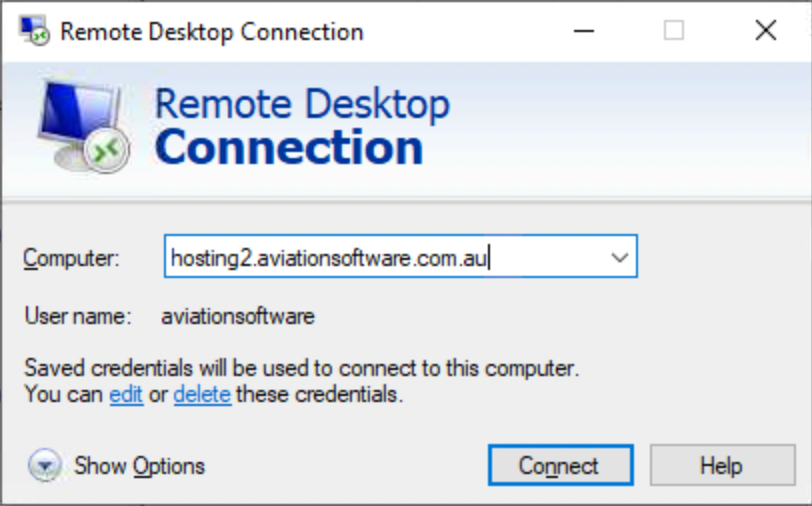Screen dimensions: 812x506
Task: Click the saved credentials message text
Action: [301, 367]
